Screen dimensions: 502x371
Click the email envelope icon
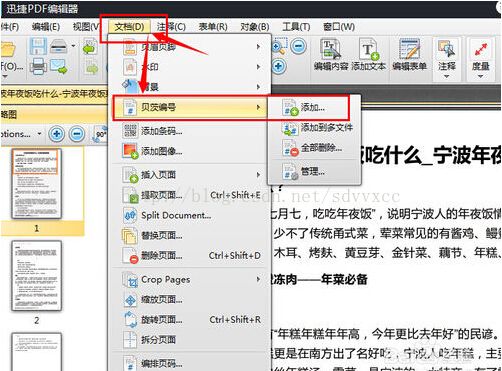point(59,66)
